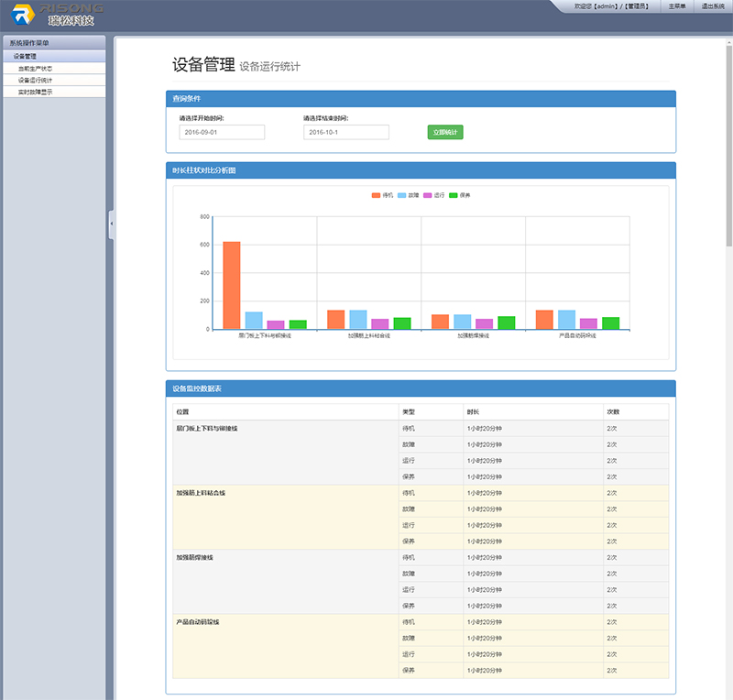Click the 查询条件 panel header
733x700 pixels.
point(421,99)
